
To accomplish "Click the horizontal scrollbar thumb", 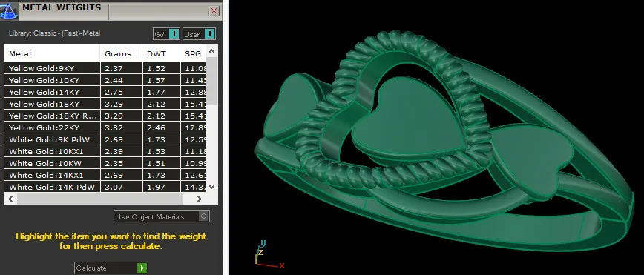I will click(x=100, y=199).
